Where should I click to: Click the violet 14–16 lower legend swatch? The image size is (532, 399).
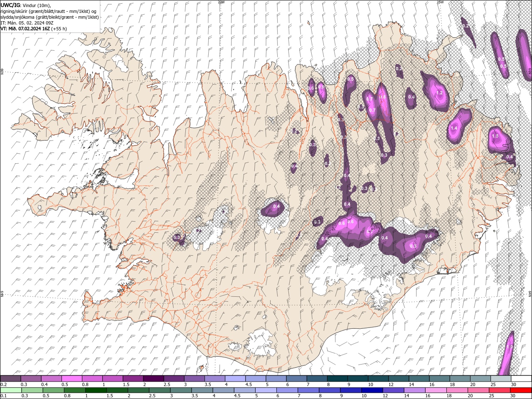pyautogui.click(x=415, y=390)
